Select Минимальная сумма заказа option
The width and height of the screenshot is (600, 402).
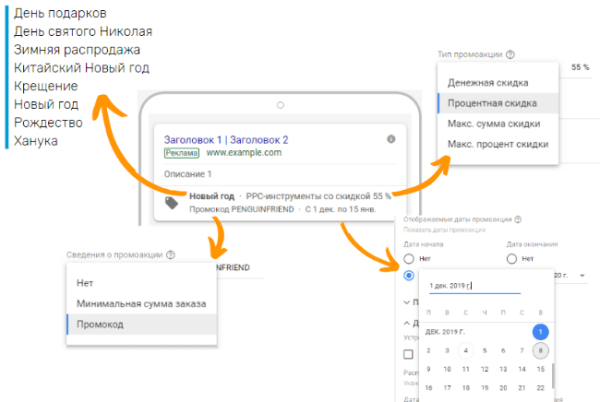click(x=140, y=303)
